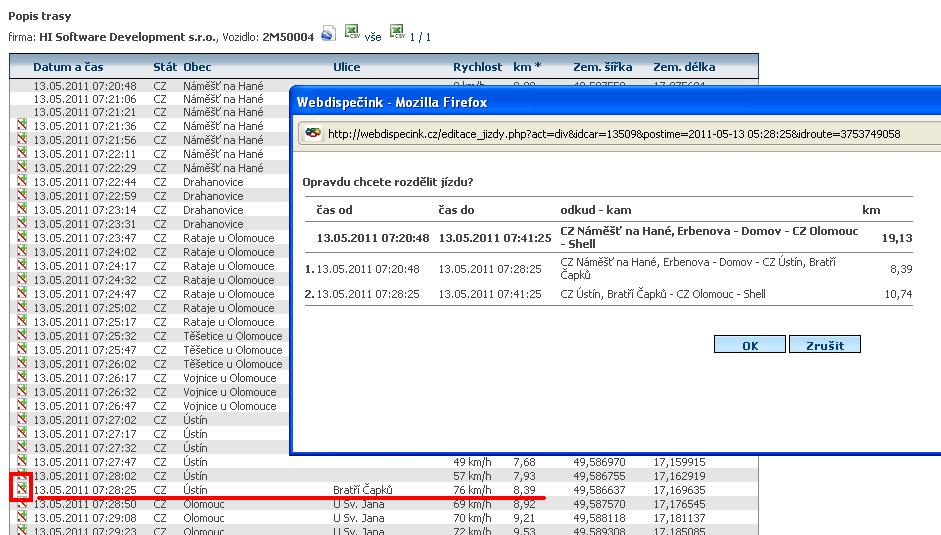Click split-ride icon in row 07:22:44
The width and height of the screenshot is (941, 535).
click(22, 181)
